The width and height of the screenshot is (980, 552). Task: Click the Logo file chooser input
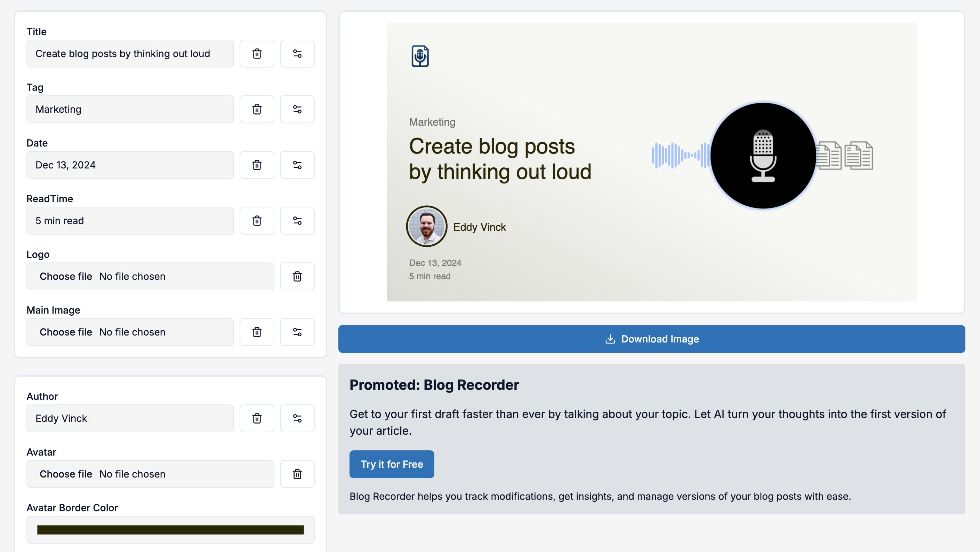(x=150, y=276)
